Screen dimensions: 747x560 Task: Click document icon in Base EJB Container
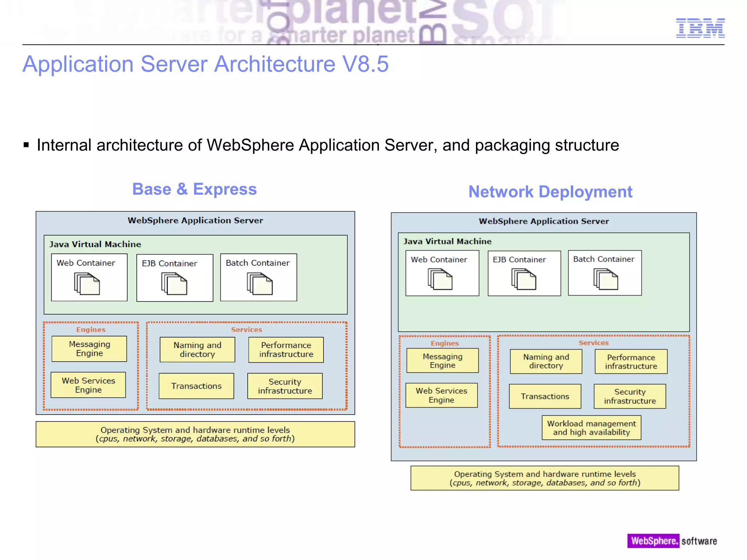click(x=174, y=284)
